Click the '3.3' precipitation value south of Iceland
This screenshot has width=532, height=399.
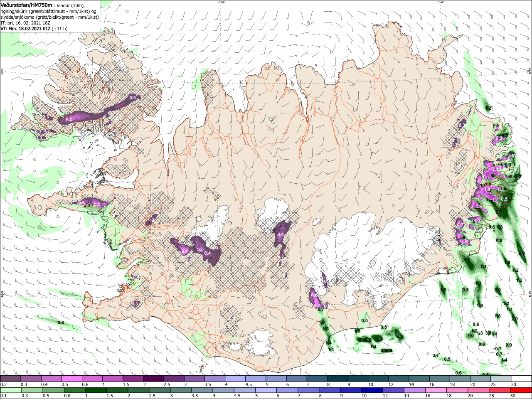[x=399, y=336]
